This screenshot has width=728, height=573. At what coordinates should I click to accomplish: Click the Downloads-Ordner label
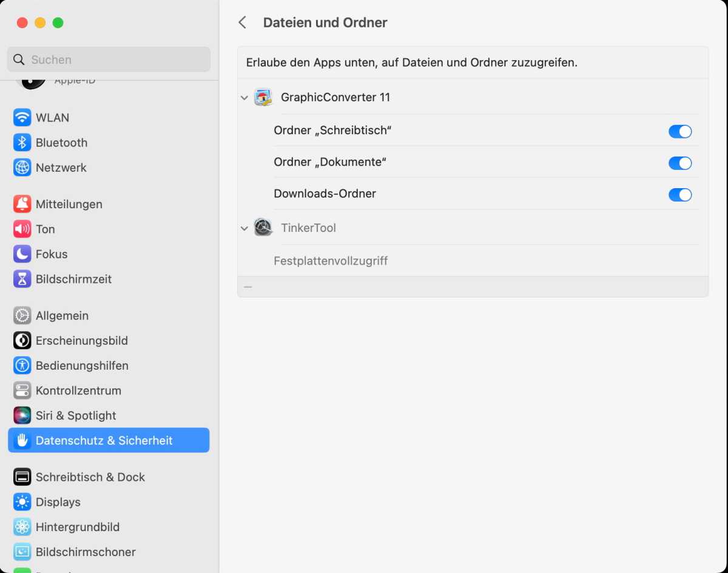tap(325, 194)
